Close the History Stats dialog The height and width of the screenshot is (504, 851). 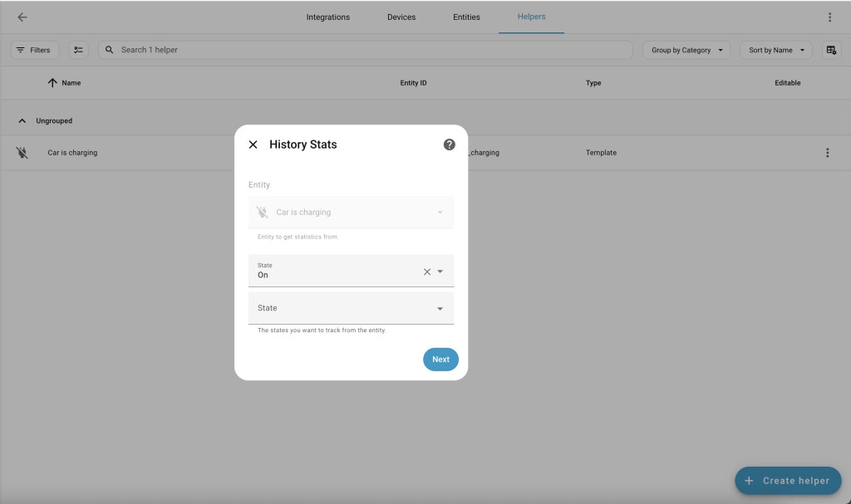coord(253,144)
